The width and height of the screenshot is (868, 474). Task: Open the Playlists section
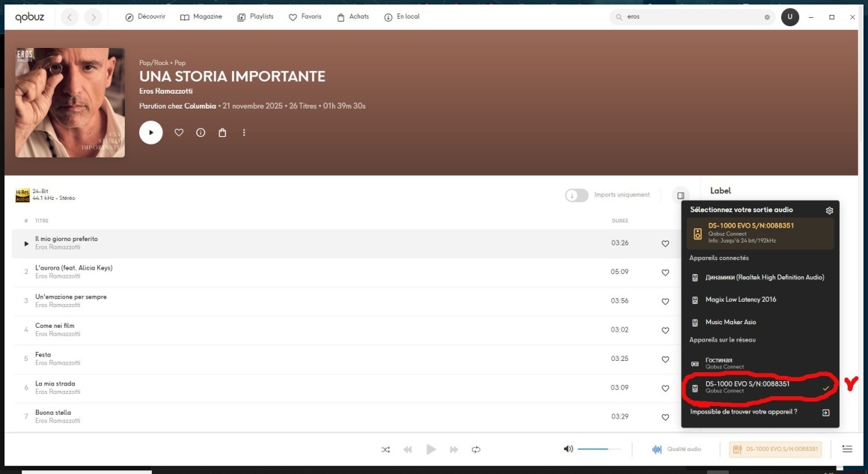255,17
